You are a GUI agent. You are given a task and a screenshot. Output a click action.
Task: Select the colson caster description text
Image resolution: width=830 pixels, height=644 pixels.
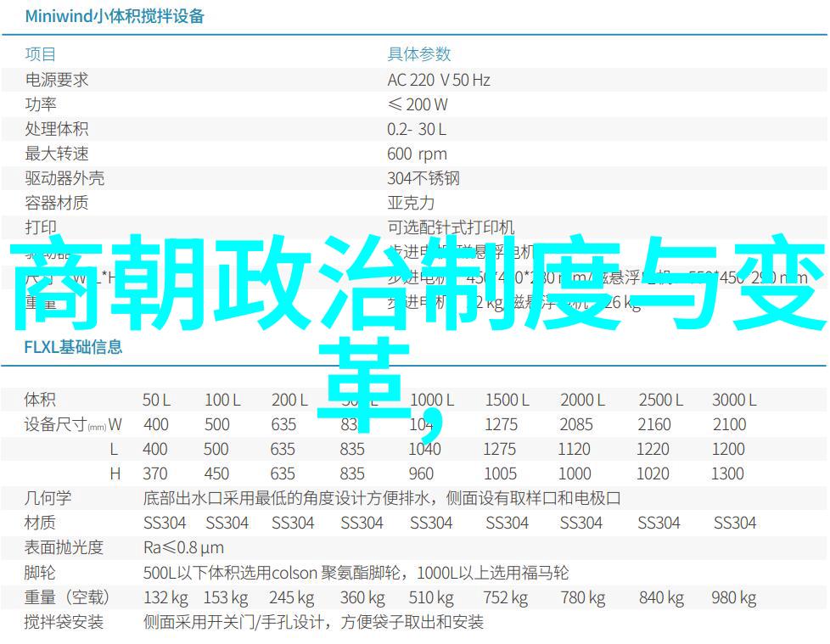356,573
